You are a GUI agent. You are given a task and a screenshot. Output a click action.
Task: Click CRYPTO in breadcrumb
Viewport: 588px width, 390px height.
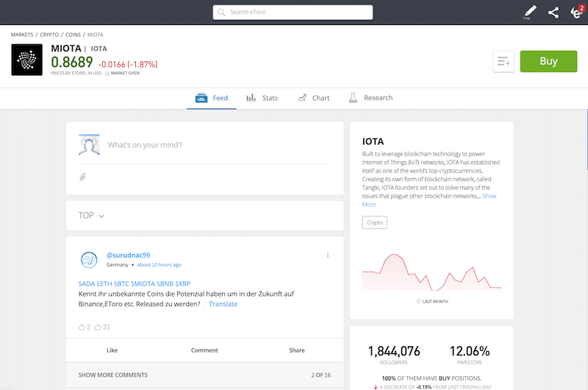point(49,35)
